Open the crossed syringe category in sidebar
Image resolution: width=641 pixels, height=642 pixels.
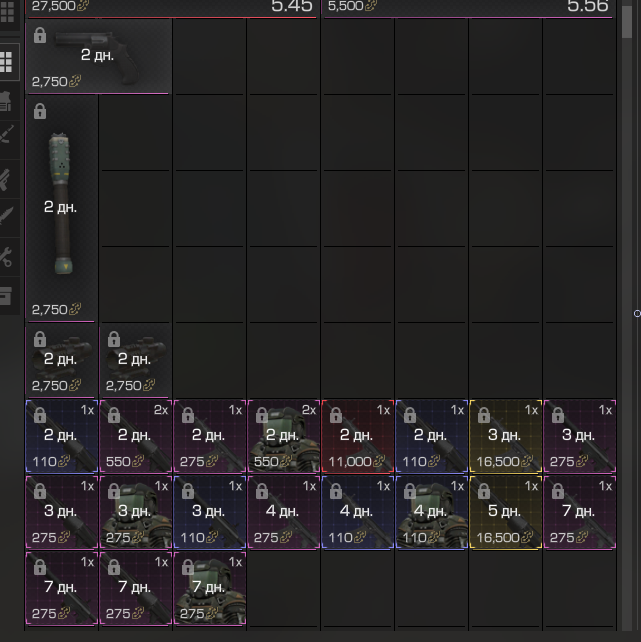pos(7,135)
